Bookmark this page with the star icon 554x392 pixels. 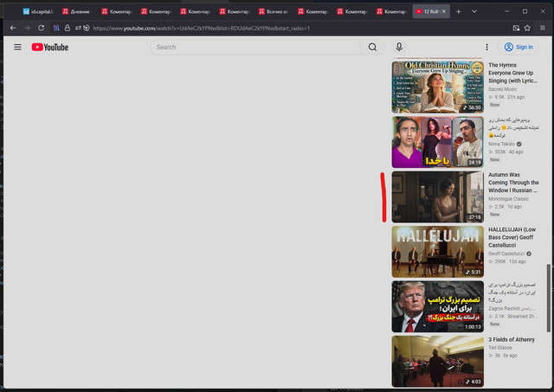click(x=527, y=28)
